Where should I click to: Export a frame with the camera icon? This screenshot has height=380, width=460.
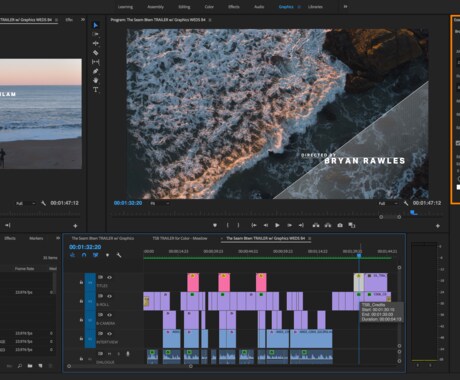pos(340,225)
